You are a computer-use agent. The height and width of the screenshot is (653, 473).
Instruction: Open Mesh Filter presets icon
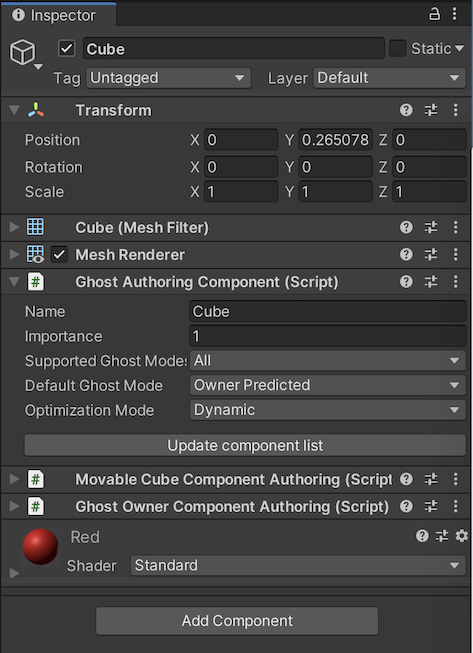431,227
